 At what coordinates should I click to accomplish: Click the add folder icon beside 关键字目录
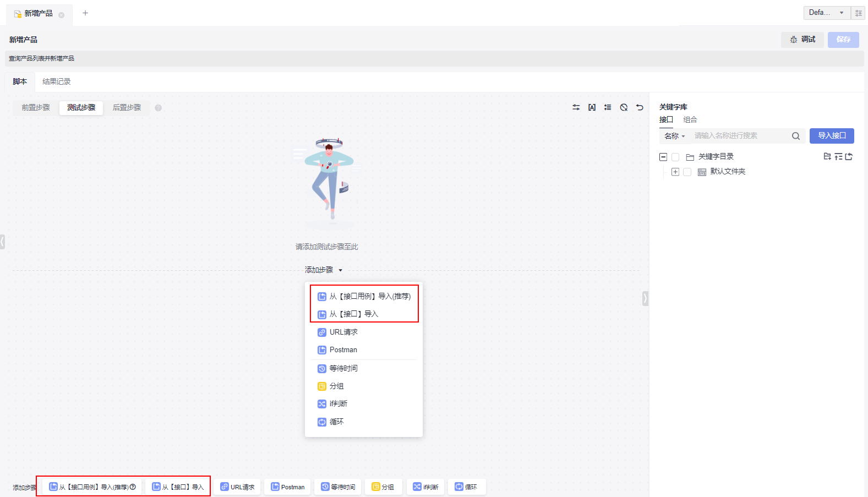point(827,156)
